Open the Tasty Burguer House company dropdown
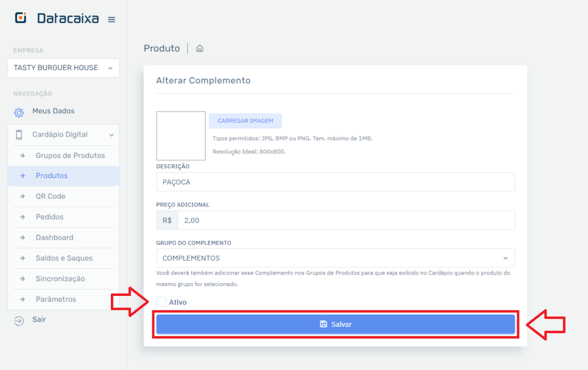This screenshot has height=370, width=588. coord(63,68)
